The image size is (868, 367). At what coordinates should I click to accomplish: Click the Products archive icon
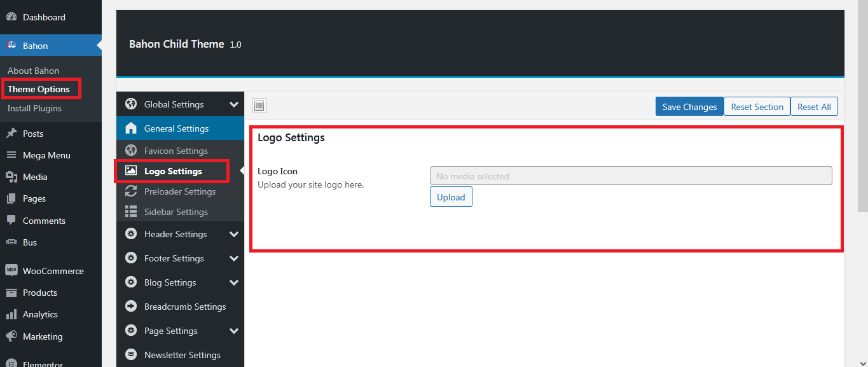(x=11, y=293)
